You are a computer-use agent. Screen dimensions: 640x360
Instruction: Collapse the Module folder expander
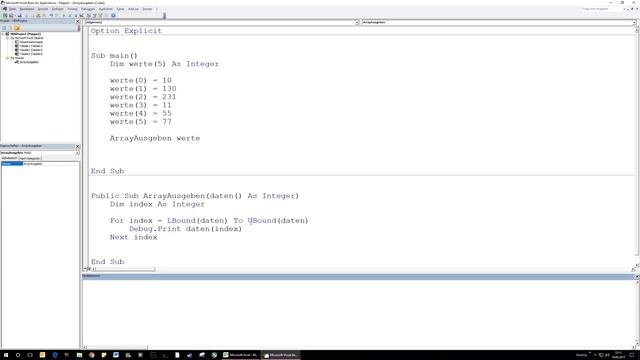point(7,58)
